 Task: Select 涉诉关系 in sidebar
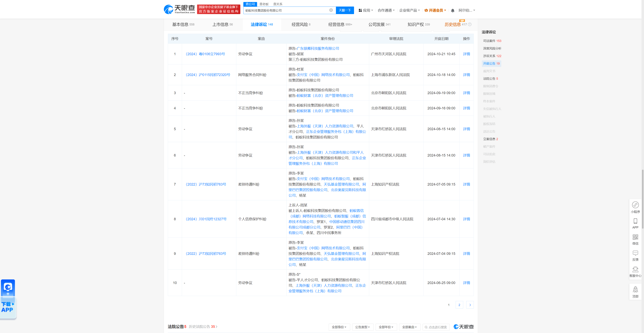[492, 56]
